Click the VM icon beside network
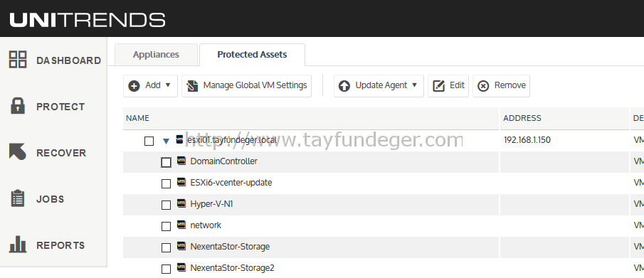644x278 pixels. tap(181, 225)
